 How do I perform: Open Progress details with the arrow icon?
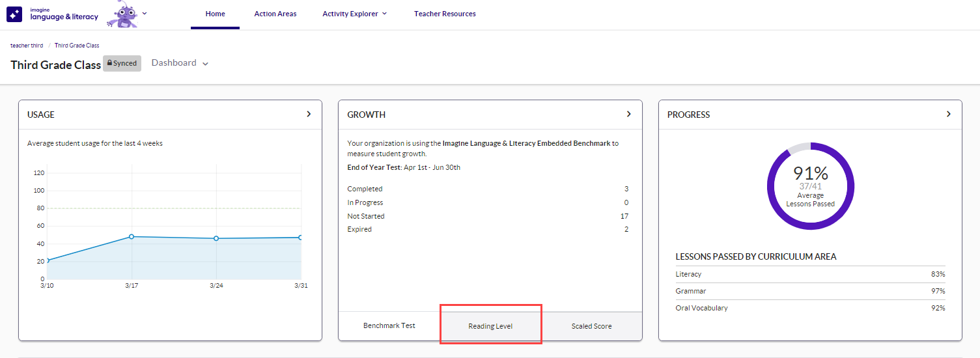pos(949,114)
